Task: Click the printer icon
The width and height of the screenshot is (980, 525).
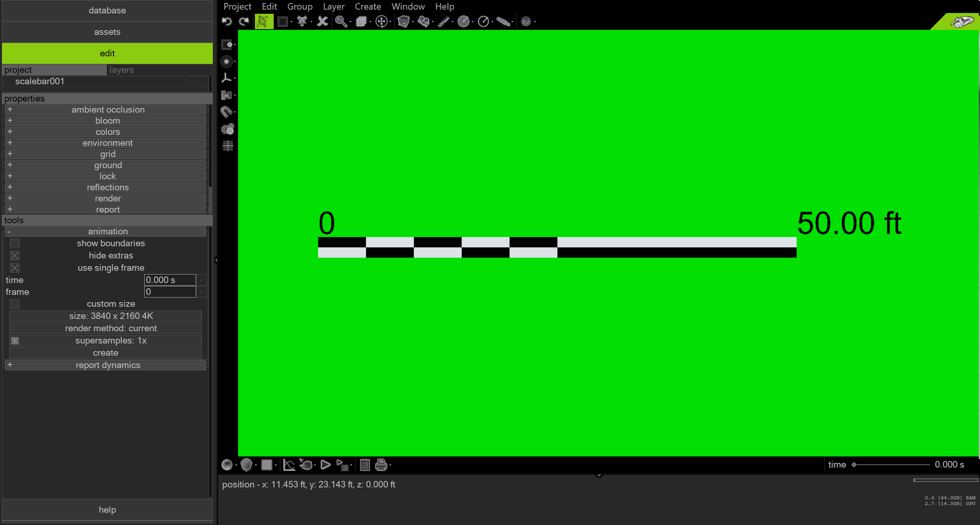Action: tap(381, 465)
